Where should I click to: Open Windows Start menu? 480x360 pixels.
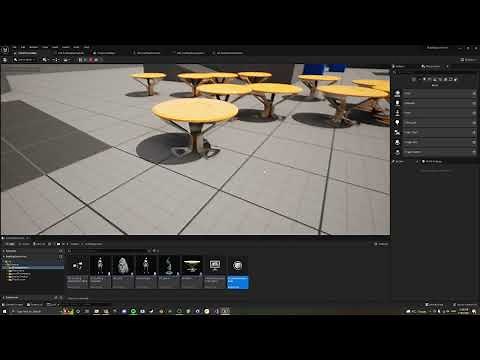[x=4, y=311]
